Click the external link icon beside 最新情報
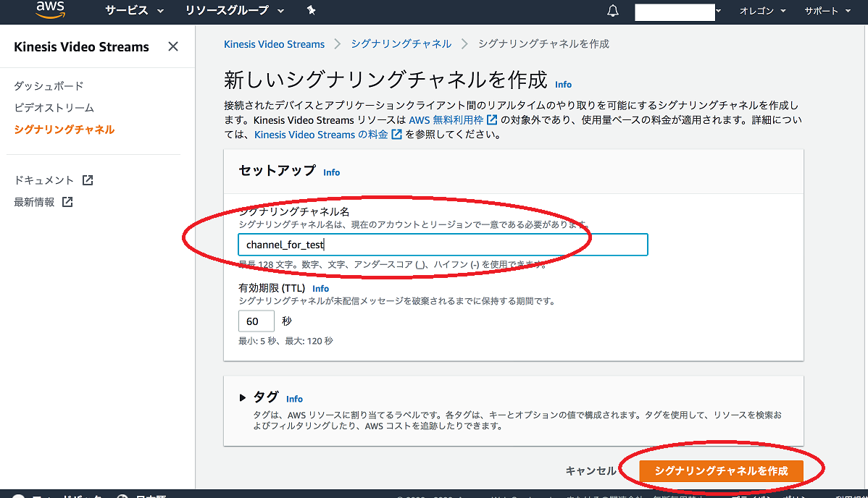 click(67, 202)
